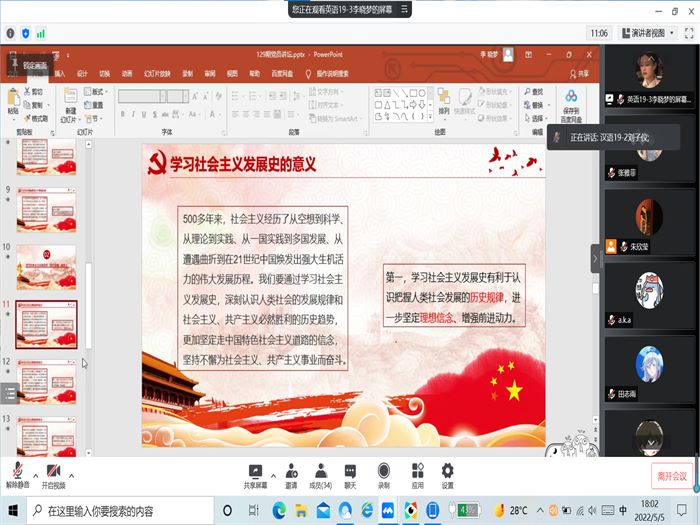
Task: Open the 应用 apps icon
Action: coord(417,474)
